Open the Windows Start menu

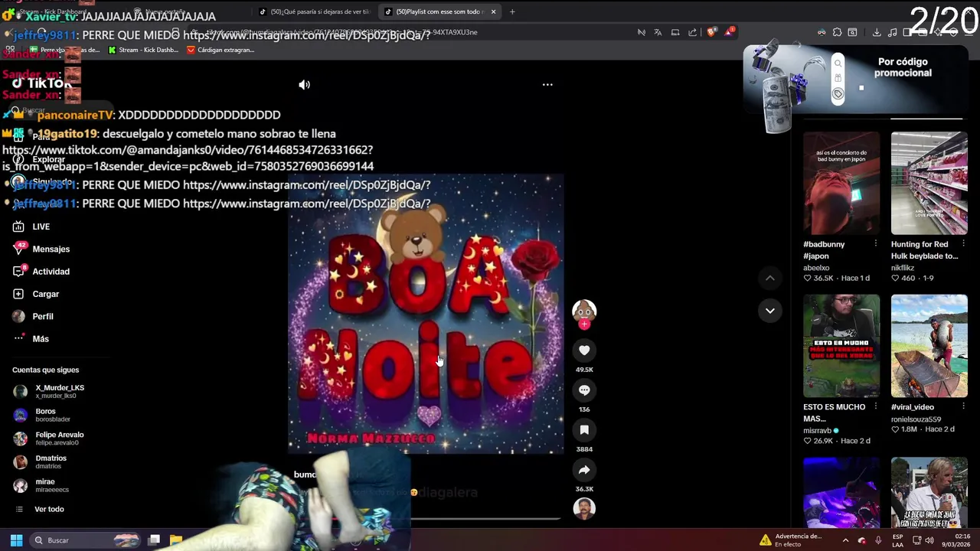[16, 540]
